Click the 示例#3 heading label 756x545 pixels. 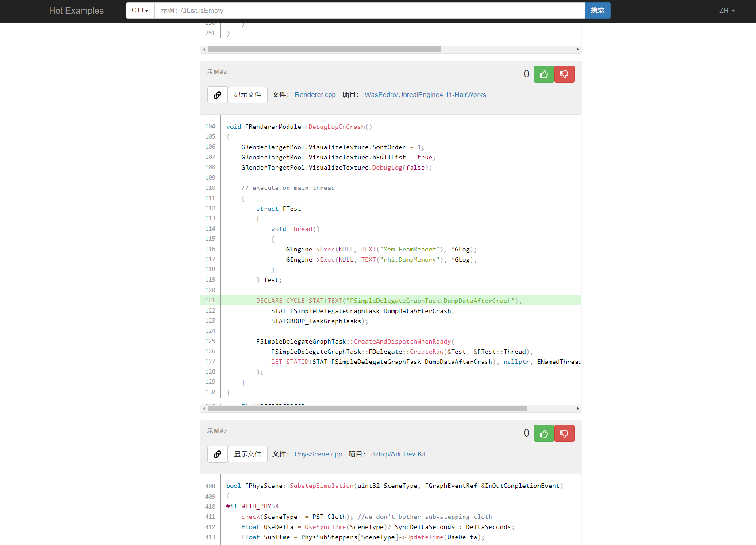click(x=217, y=431)
